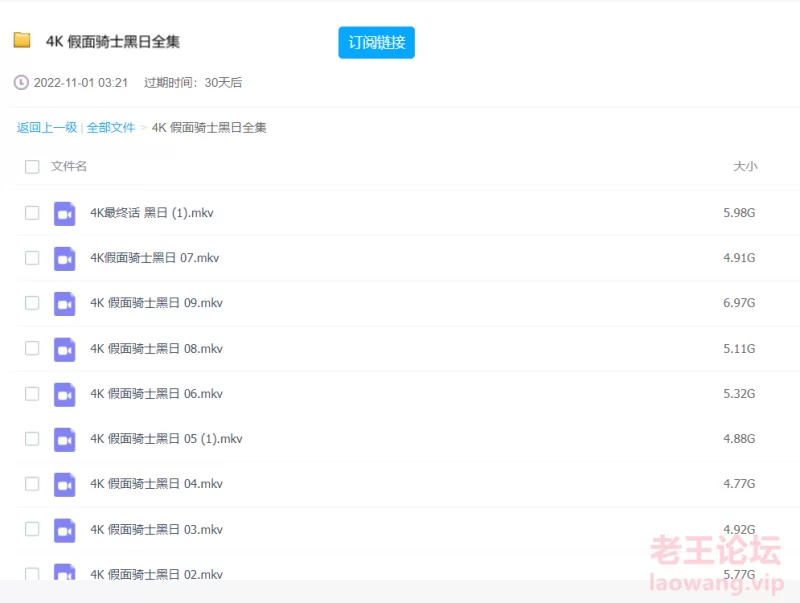The height and width of the screenshot is (603, 800).
Task: Open file 4K假面骑士黑日 07.mkv
Action: tap(155, 258)
